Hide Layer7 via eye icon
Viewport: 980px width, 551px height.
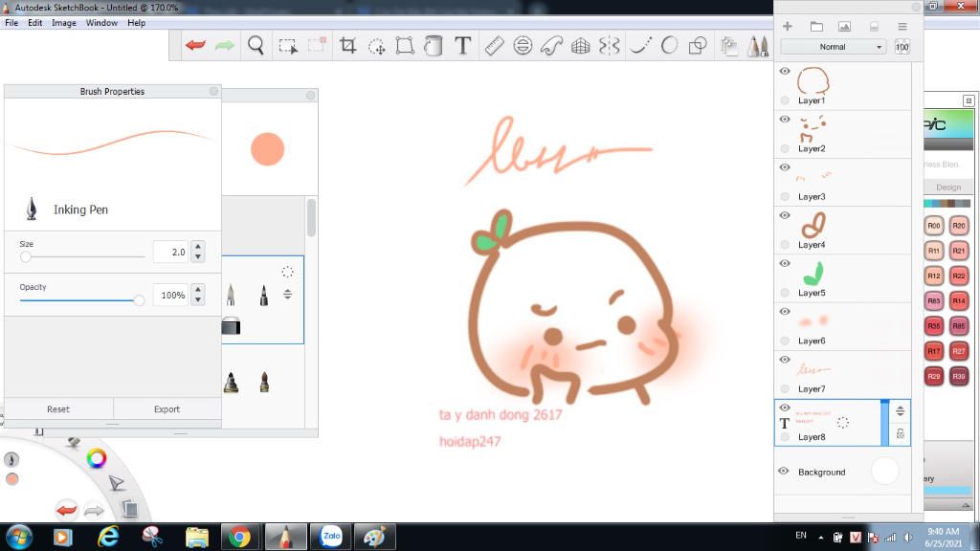pos(785,360)
